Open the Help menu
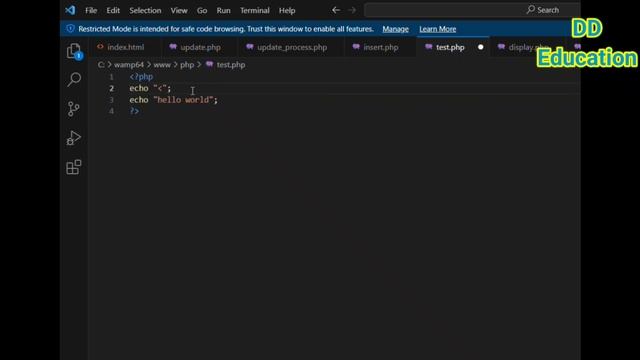640x360 pixels. [x=287, y=11]
